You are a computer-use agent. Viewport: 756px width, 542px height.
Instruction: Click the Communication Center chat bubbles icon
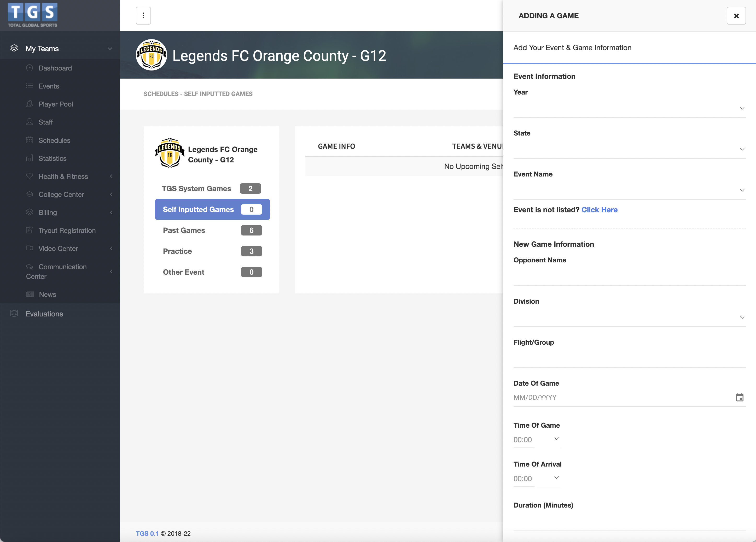point(30,267)
